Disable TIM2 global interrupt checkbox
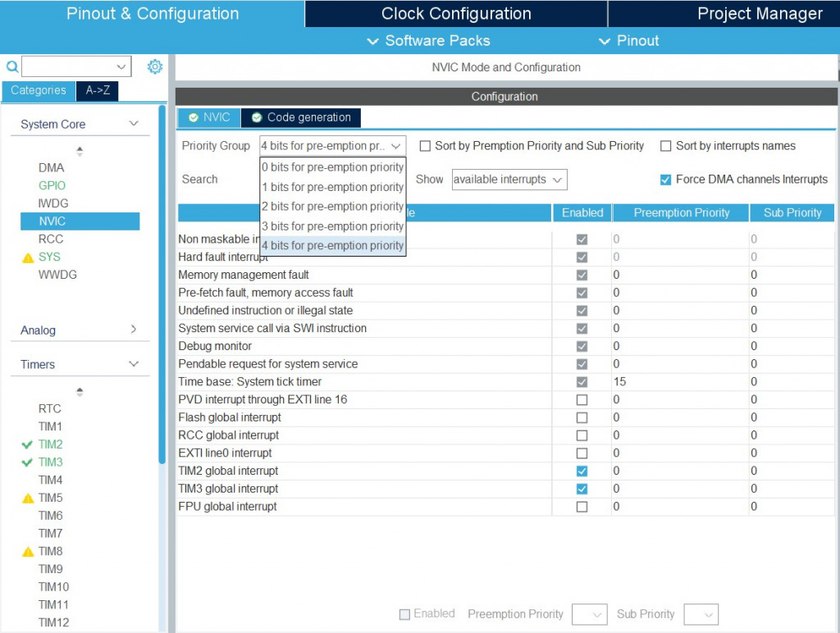Screen dimensions: 840x633 point(582,471)
